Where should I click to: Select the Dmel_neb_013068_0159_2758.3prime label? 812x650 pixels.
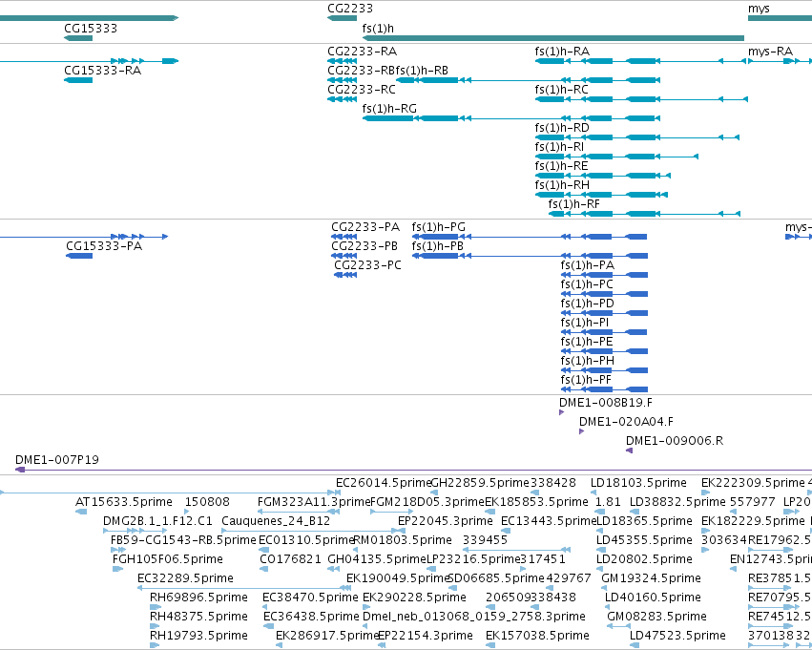[474, 618]
